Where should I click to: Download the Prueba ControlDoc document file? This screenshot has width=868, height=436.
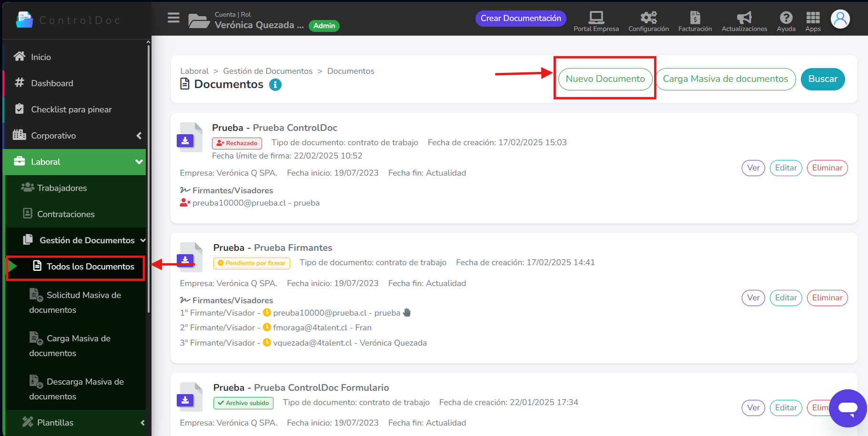[185, 141]
